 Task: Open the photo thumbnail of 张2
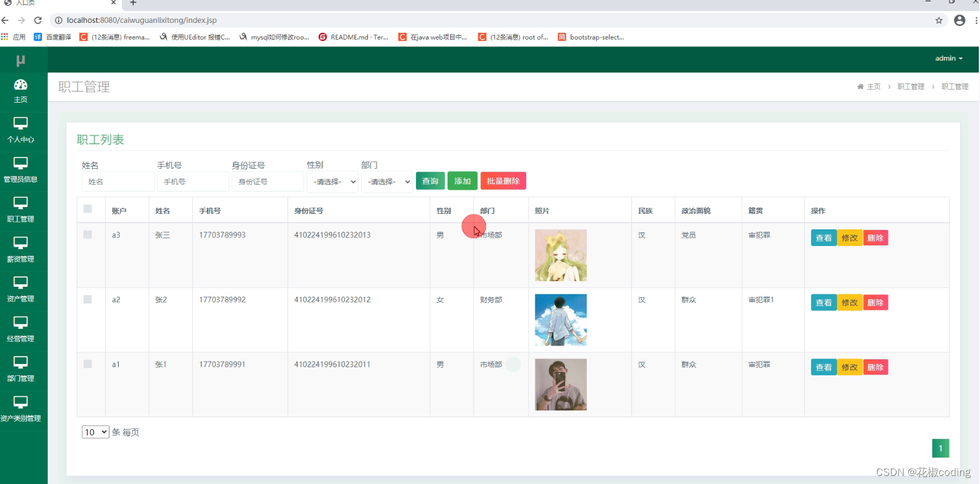pyautogui.click(x=561, y=320)
